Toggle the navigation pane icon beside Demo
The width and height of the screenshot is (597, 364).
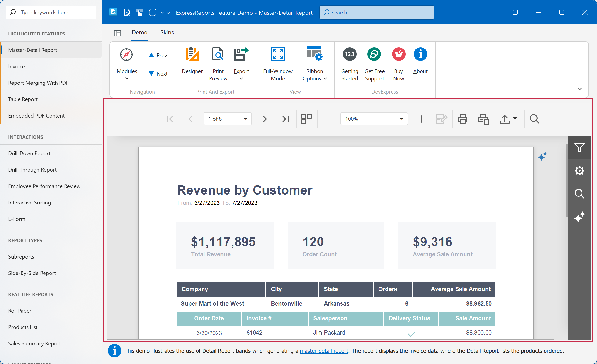[117, 33]
